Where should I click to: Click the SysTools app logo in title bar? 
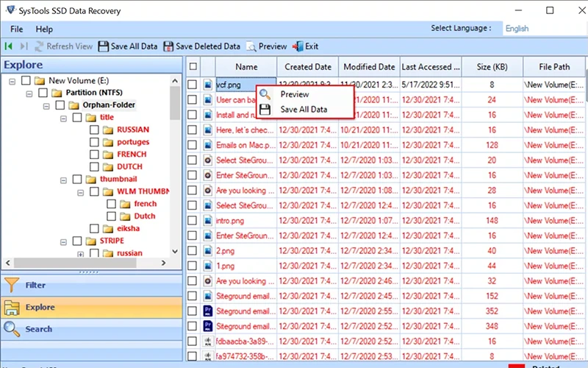pyautogui.click(x=10, y=10)
